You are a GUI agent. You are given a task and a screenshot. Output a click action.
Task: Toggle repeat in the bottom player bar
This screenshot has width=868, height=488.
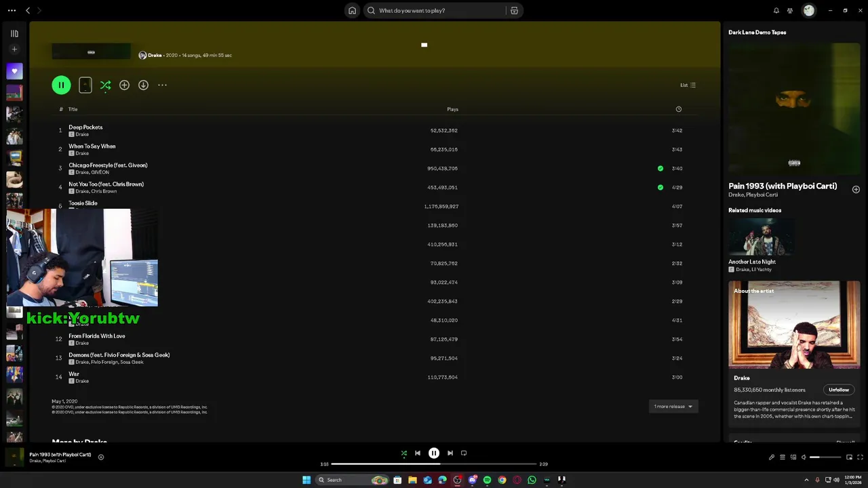[464, 453]
